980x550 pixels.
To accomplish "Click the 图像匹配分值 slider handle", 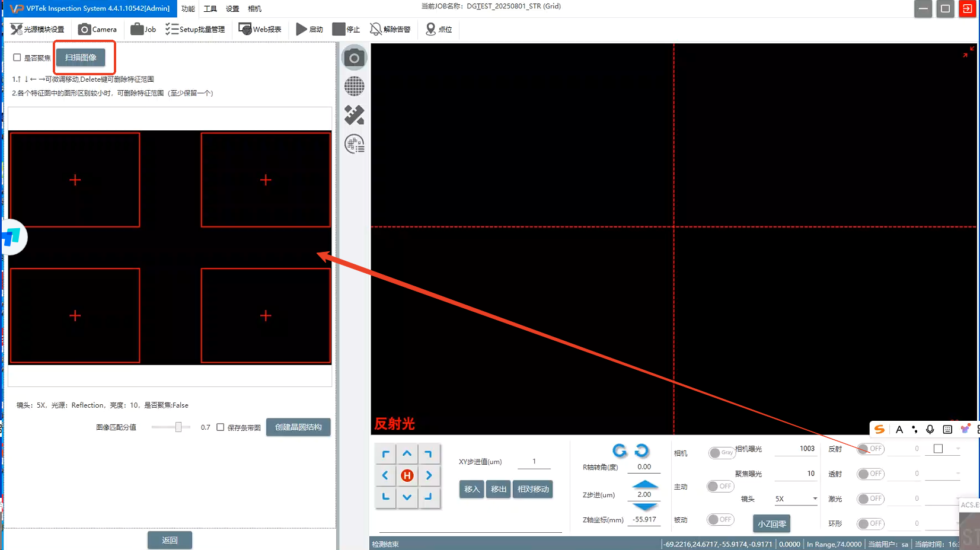I will [178, 427].
